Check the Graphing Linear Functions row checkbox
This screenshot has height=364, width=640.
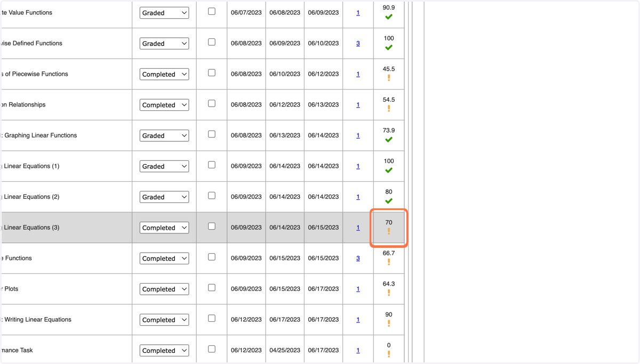coord(212,134)
